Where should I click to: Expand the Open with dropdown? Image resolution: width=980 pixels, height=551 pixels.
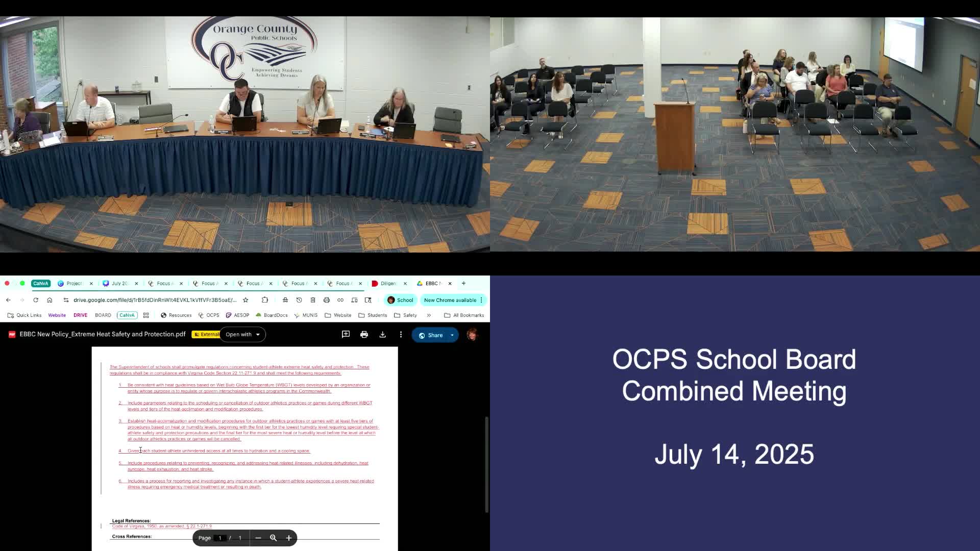tap(243, 335)
